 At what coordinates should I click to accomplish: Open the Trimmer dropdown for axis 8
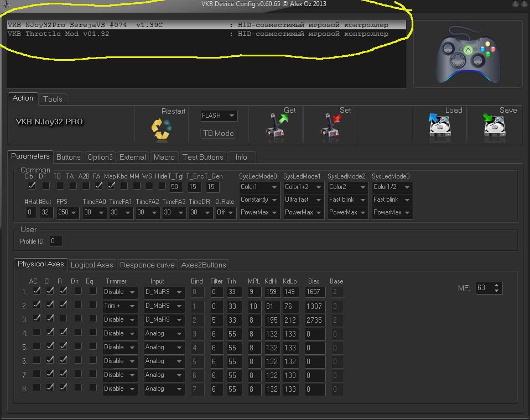(120, 389)
